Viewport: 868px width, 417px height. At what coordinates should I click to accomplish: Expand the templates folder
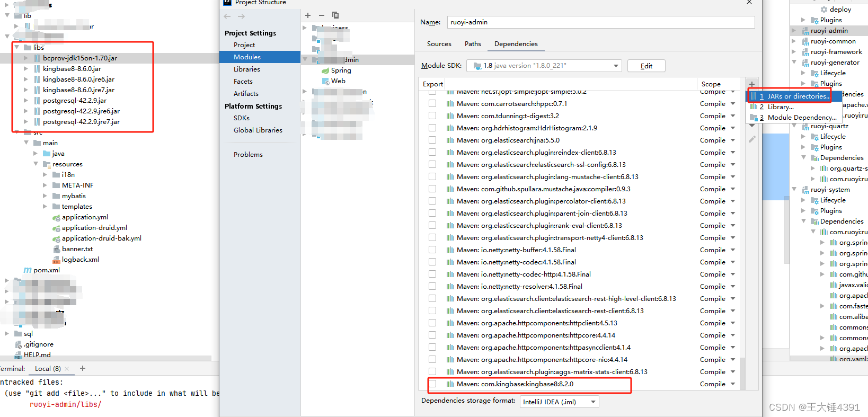[x=45, y=207]
